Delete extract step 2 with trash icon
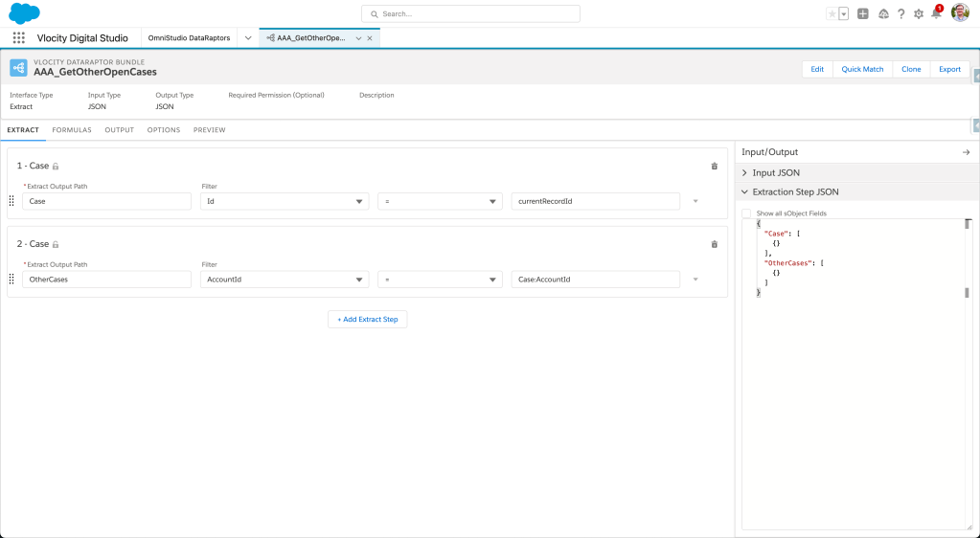 [x=714, y=244]
